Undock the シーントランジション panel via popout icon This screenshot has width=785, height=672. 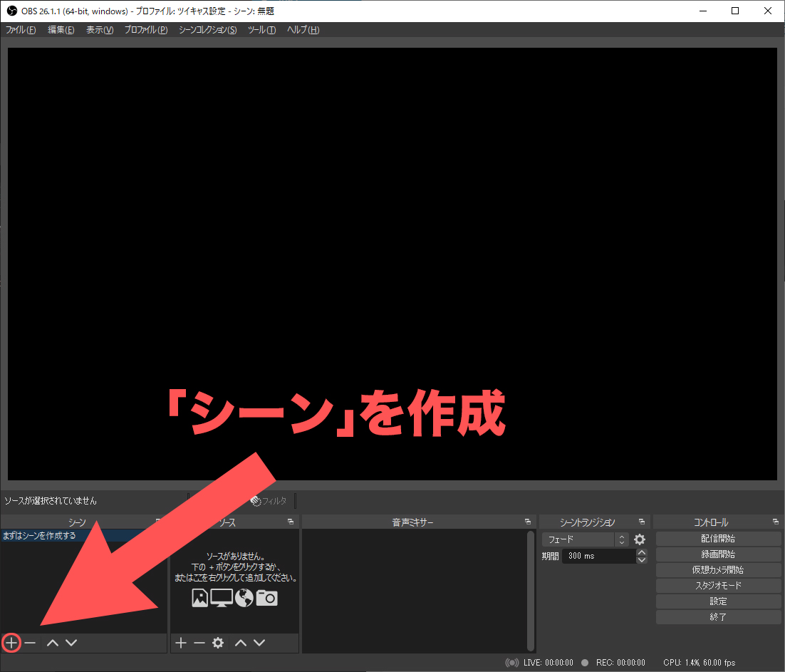coord(642,522)
